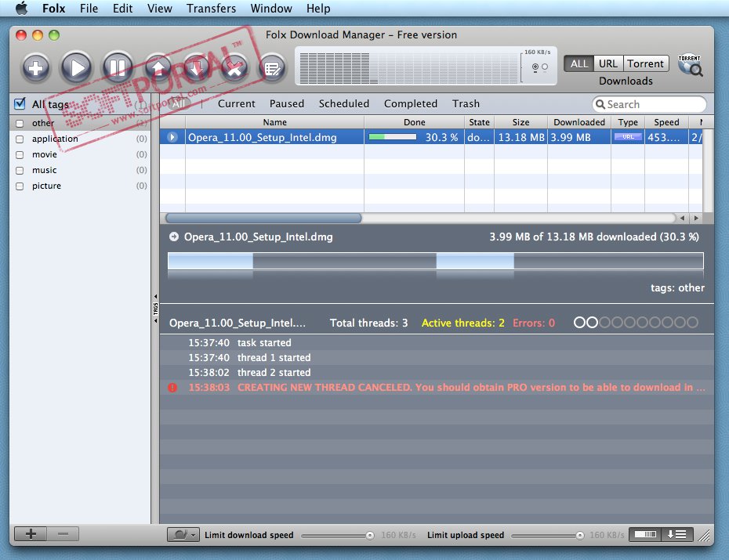Open the Edit menu
The height and width of the screenshot is (560, 729).
point(123,9)
